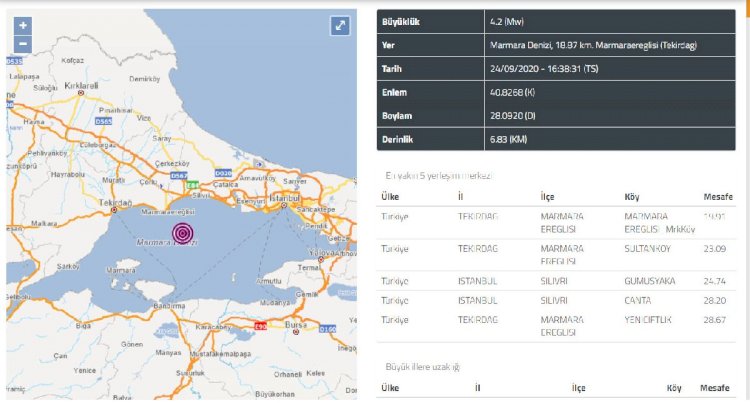Click Kırklareli label on map
The image size is (750, 403).
pyautogui.click(x=81, y=85)
